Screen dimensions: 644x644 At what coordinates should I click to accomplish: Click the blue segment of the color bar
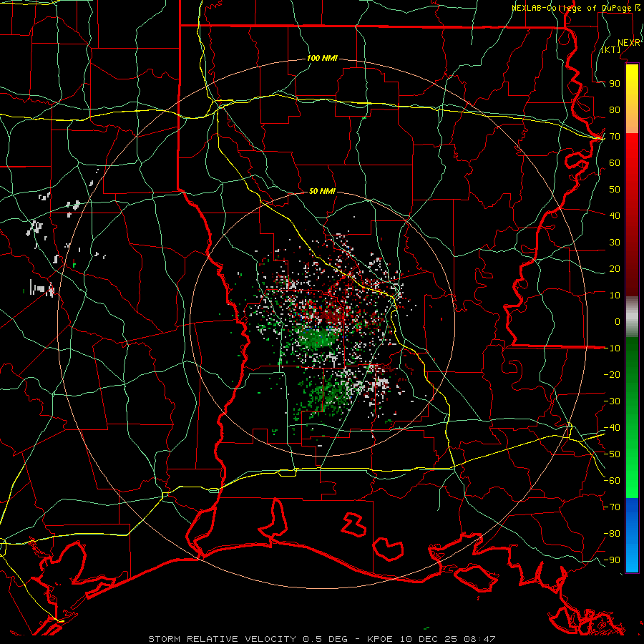click(632, 535)
